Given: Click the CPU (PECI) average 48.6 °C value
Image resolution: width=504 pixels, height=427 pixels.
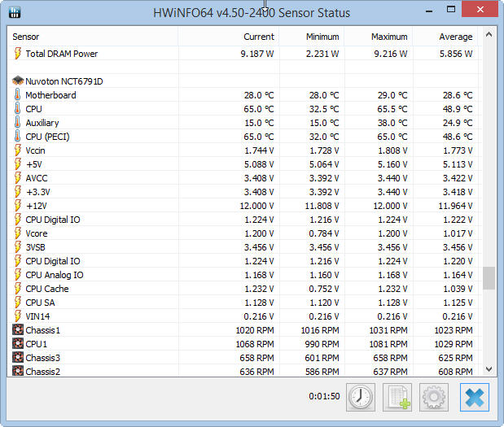Looking at the screenshot, I should pyautogui.click(x=458, y=137).
